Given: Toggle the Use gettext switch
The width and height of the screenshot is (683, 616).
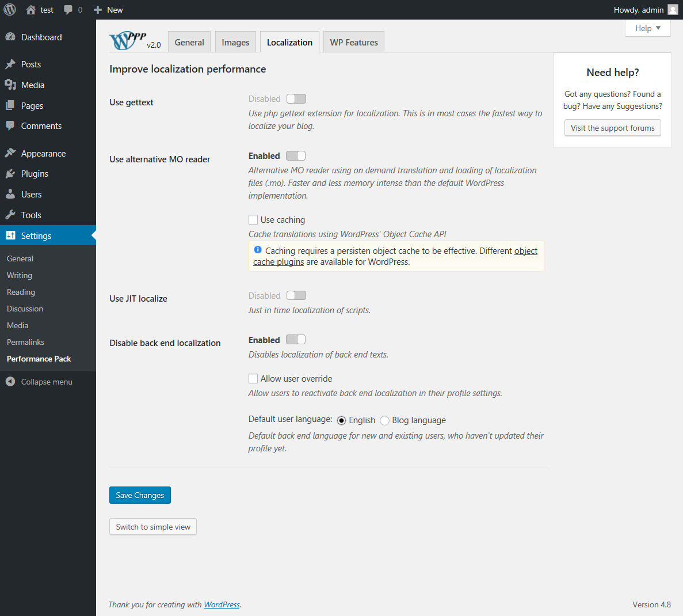Looking at the screenshot, I should tap(296, 99).
